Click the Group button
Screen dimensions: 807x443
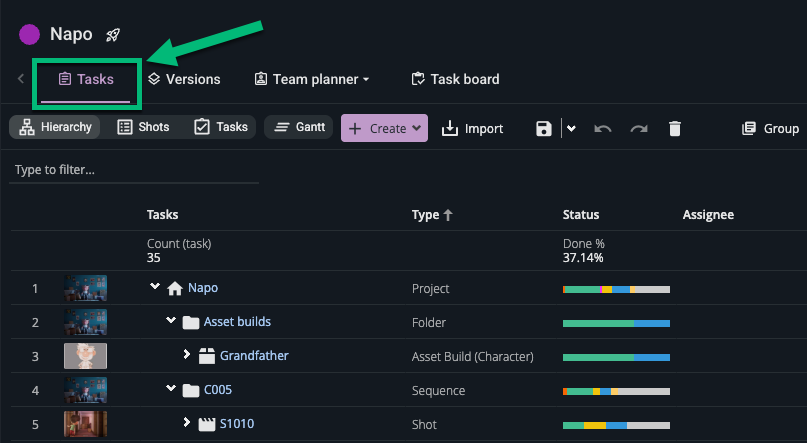[x=770, y=129]
